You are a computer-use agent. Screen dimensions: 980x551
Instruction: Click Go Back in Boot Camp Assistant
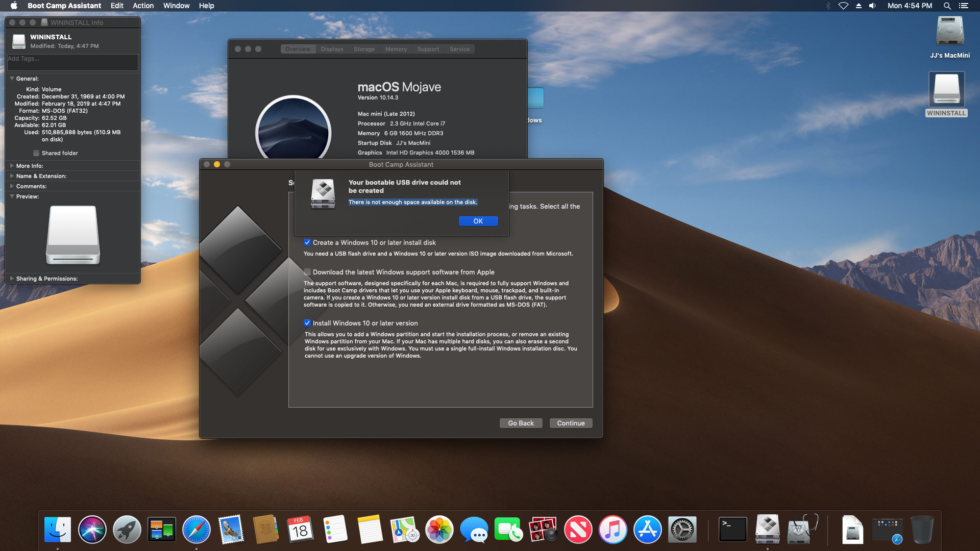522,422
